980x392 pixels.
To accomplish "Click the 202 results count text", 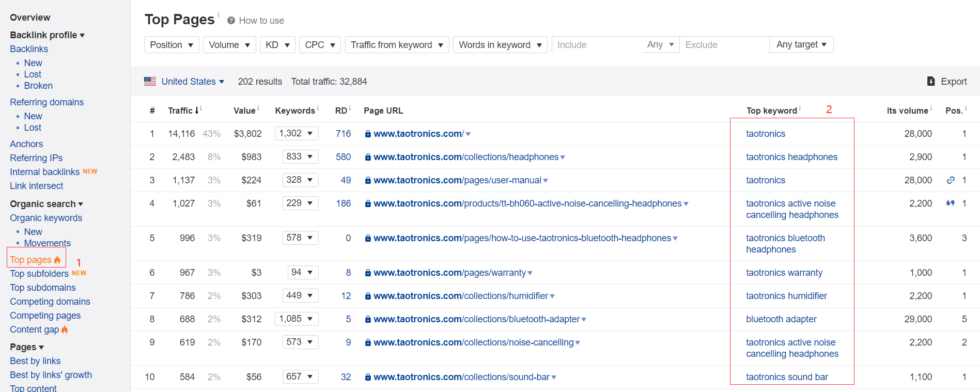I will point(260,82).
